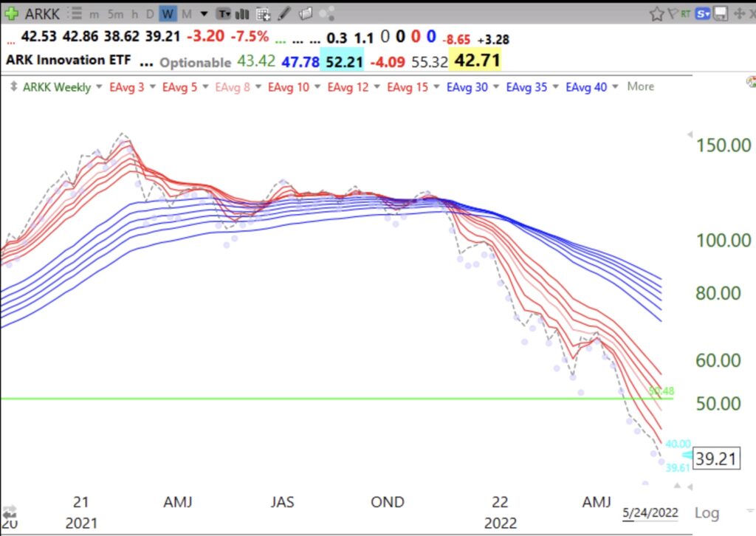Screen dimensions: 756x536
Task: Click the EAvg 10 indicator label
Action: [289, 87]
